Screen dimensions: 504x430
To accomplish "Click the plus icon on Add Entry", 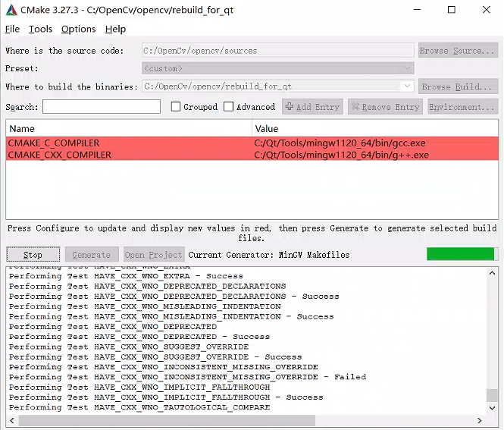I will 290,106.
